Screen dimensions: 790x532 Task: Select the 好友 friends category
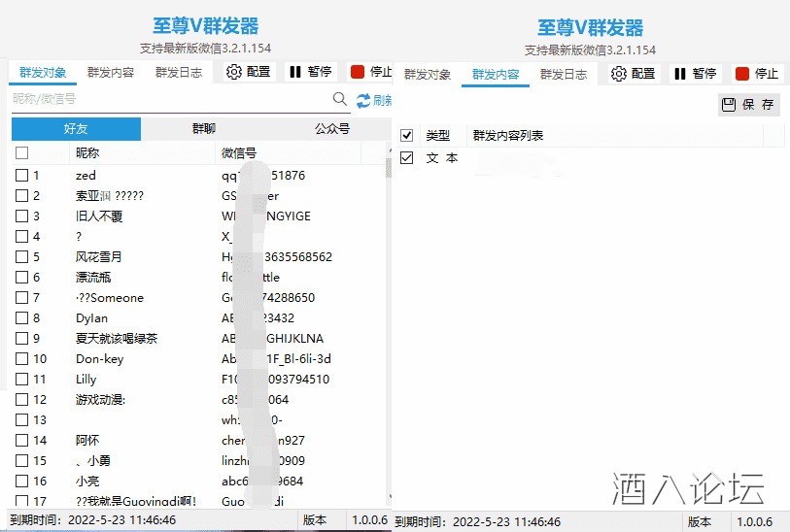coord(76,129)
